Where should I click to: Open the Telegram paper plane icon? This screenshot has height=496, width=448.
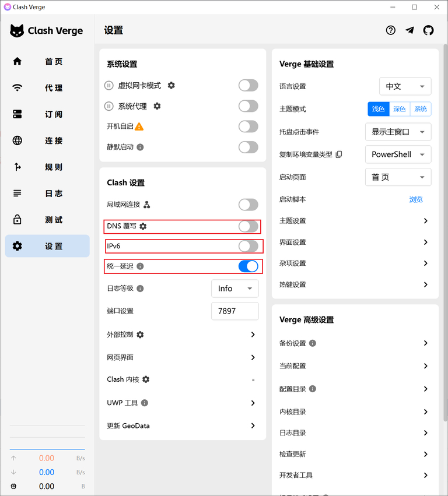[409, 30]
